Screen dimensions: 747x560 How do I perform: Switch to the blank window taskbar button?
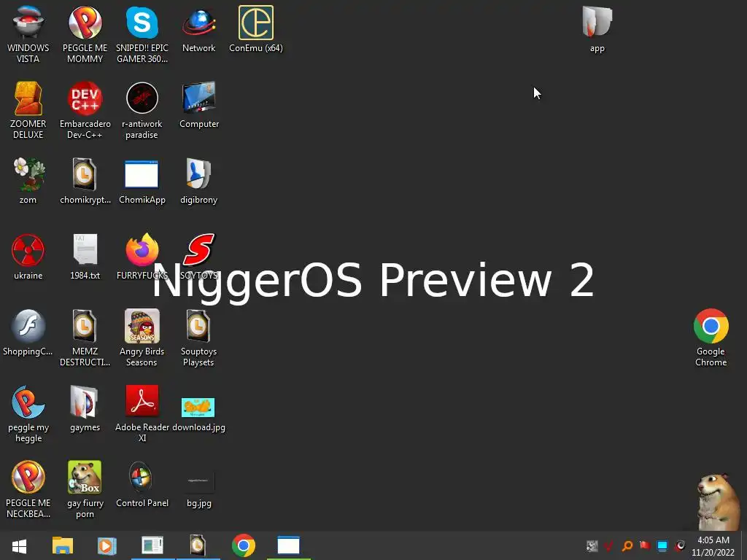coord(289,545)
